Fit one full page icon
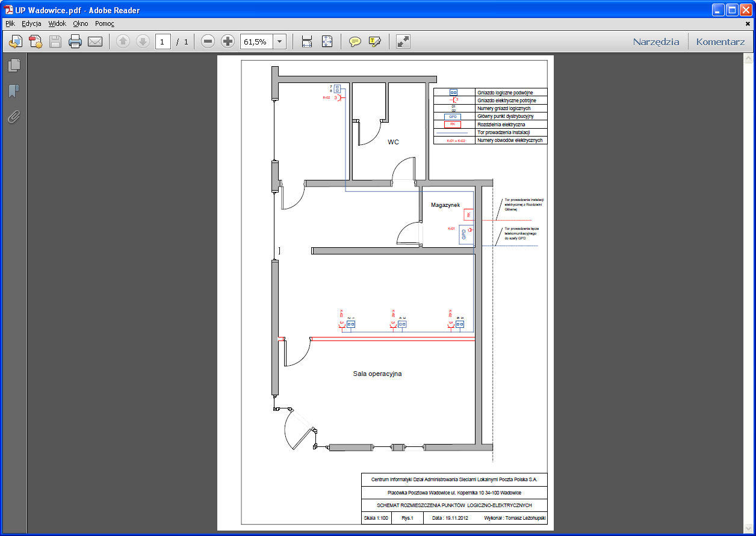 327,42
